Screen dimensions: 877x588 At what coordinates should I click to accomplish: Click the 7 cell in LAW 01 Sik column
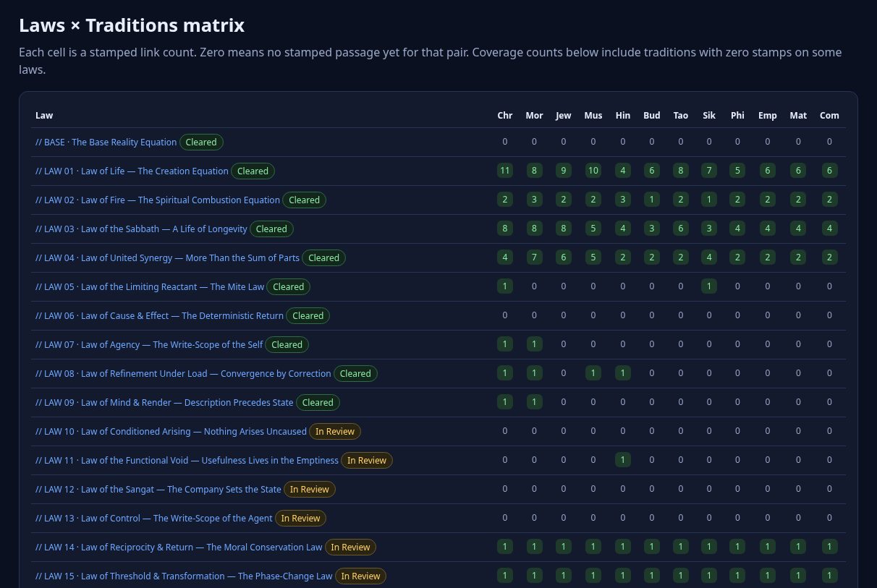point(709,171)
